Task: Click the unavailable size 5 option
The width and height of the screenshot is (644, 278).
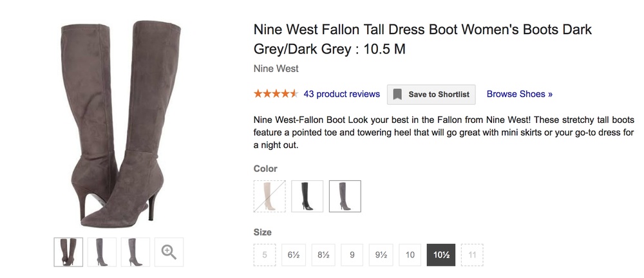Action: [x=265, y=255]
